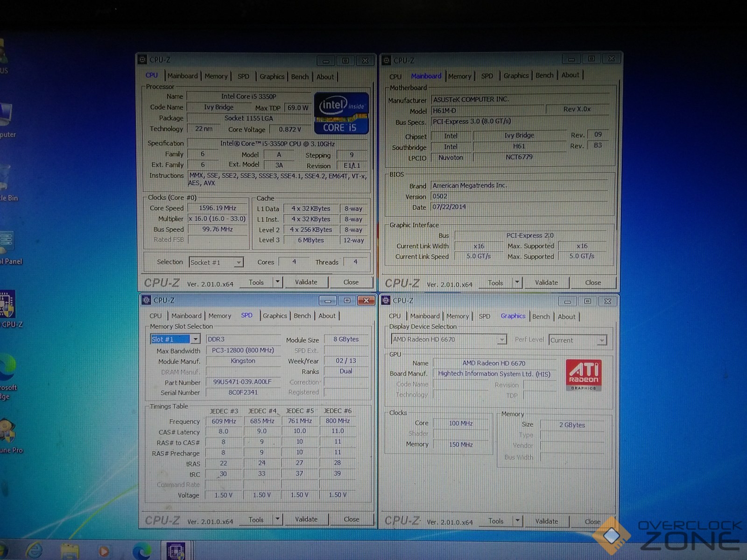Click the H61M-D model field
Image resolution: width=747 pixels, height=560 pixels.
pyautogui.click(x=487, y=111)
